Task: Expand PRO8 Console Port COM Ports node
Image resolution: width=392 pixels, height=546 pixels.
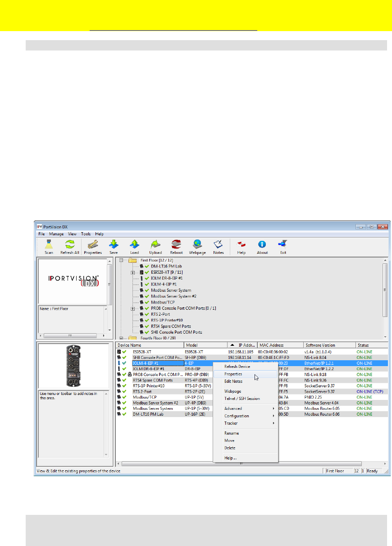Action: pos(133,308)
